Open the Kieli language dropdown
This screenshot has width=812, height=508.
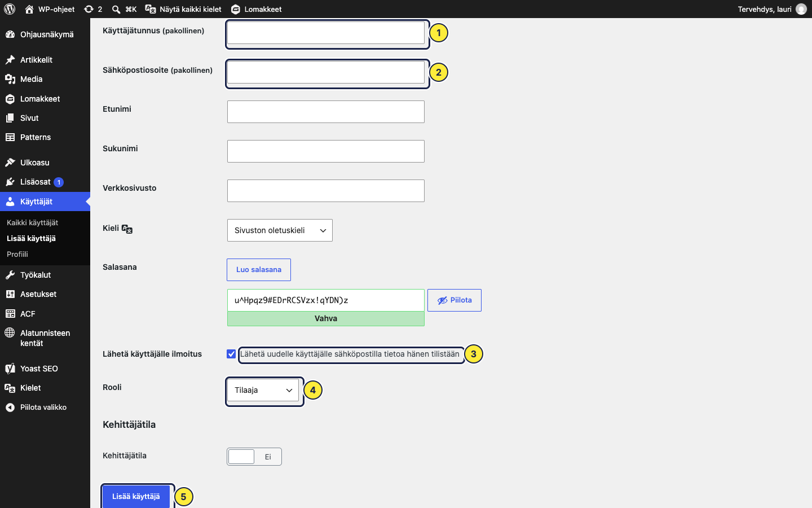[280, 230]
